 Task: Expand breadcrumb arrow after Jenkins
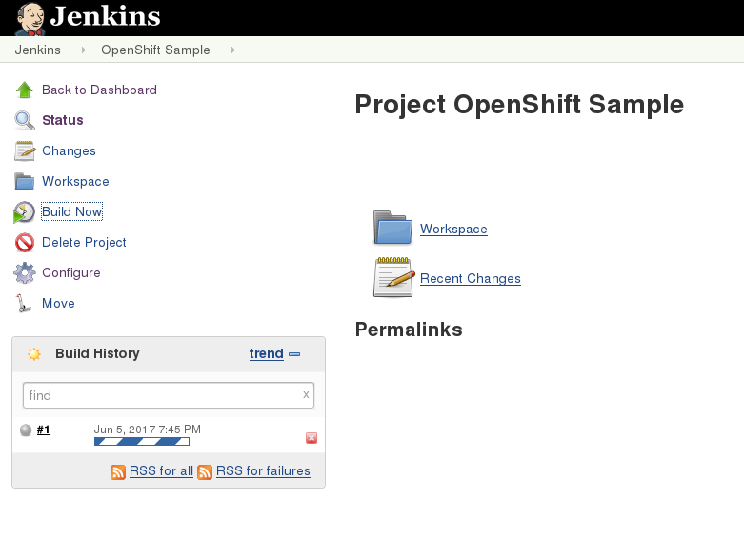[x=84, y=50]
